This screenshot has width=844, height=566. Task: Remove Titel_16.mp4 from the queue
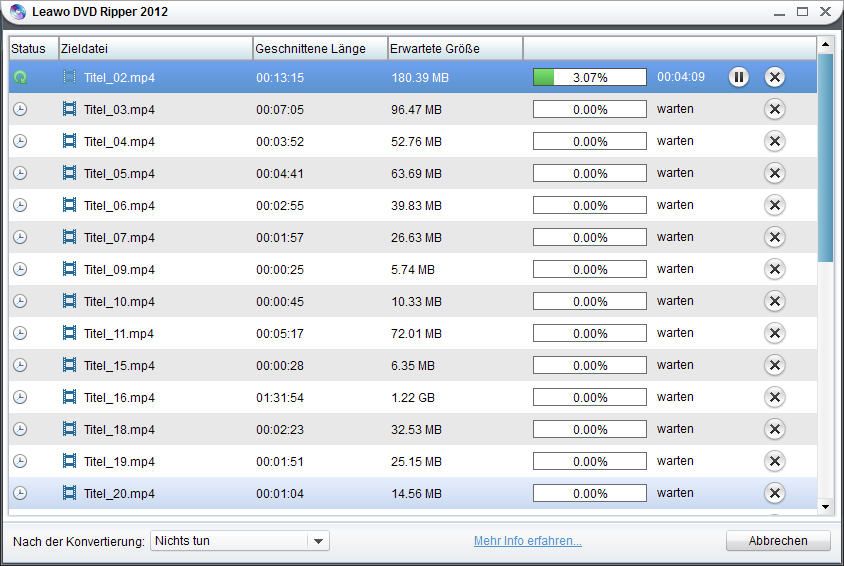point(774,397)
